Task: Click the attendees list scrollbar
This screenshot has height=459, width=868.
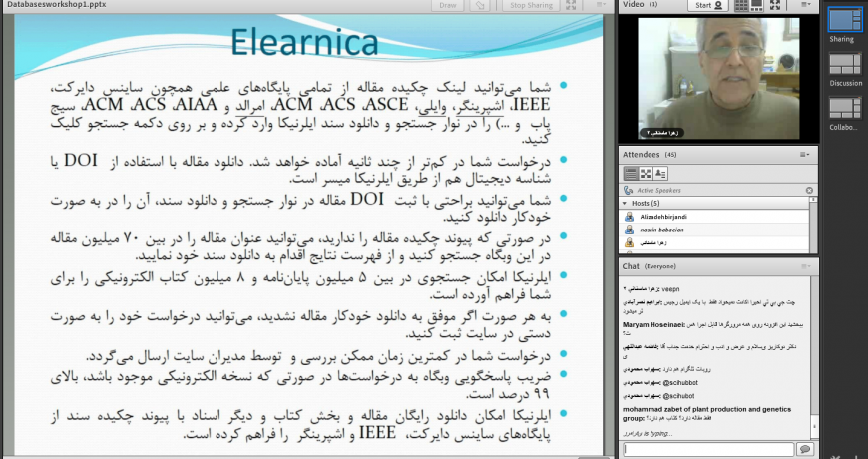Action: 813,225
